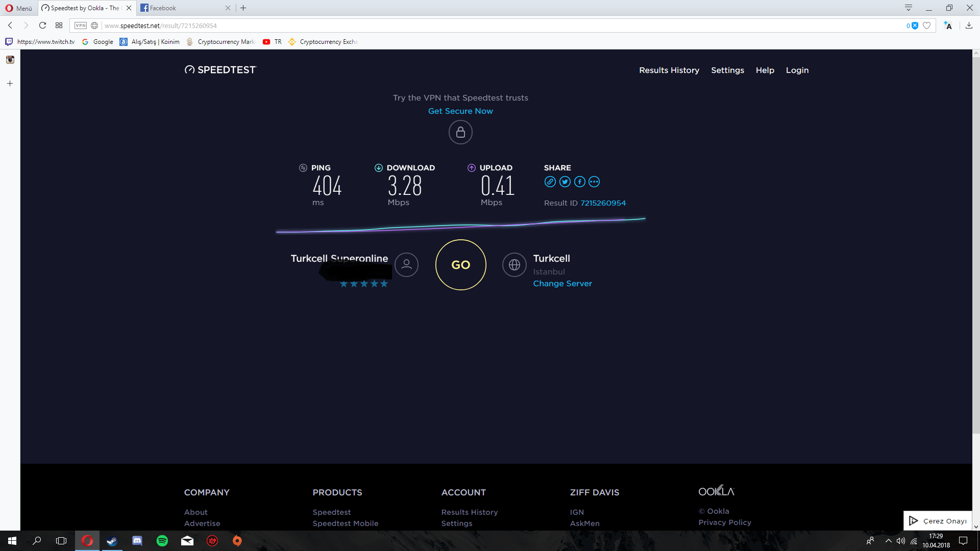
Task: Click the user profile circle icon
Action: coord(406,265)
